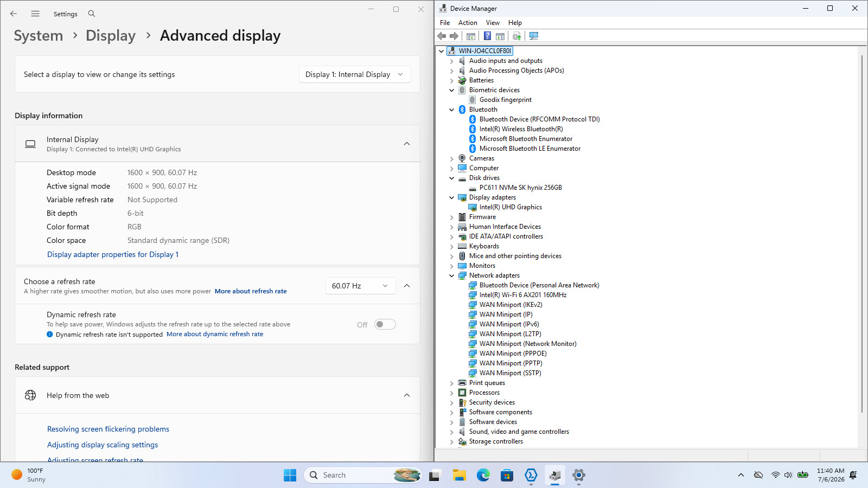Open the Help menu in Device Manager
Viewport: 868px width, 488px height.
pos(515,23)
